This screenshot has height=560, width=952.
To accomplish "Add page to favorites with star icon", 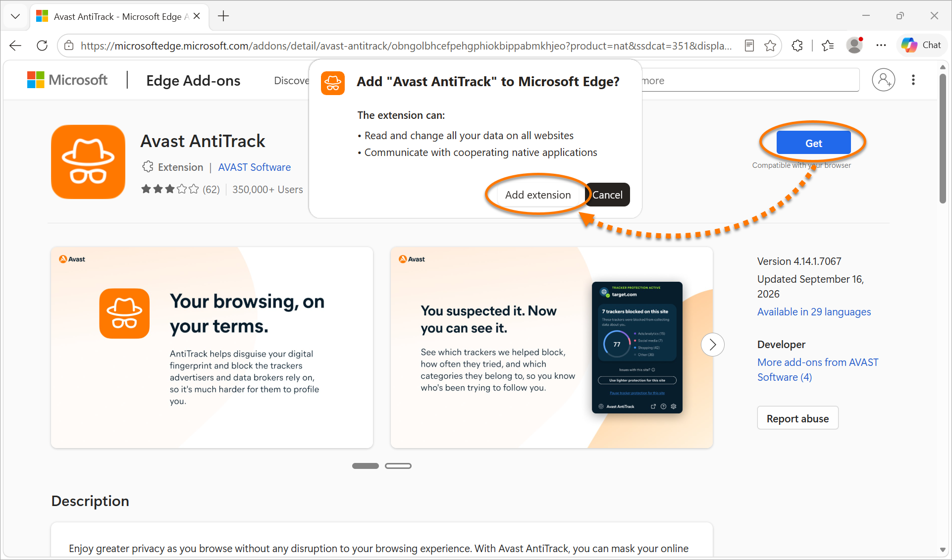I will (770, 46).
